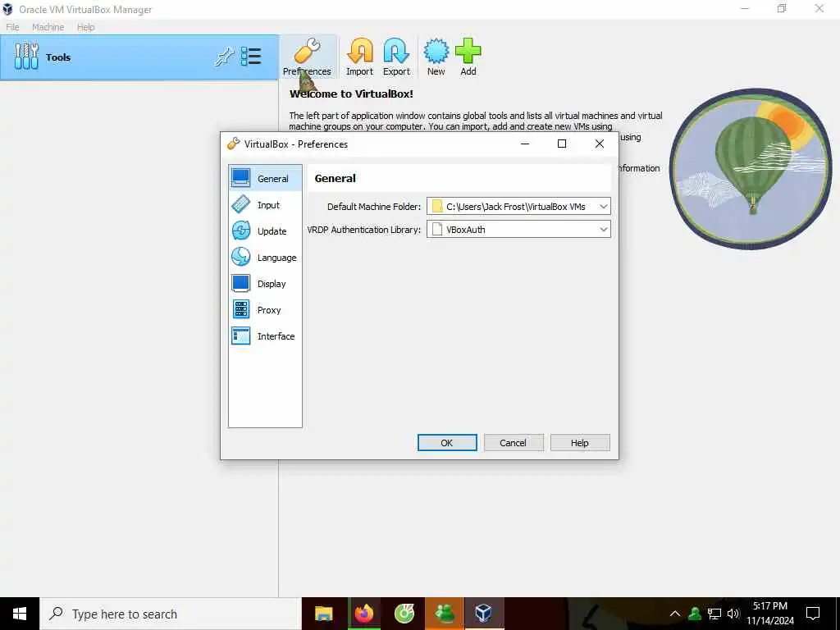Minimize the Preferences dialog
840x630 pixels.
click(525, 144)
